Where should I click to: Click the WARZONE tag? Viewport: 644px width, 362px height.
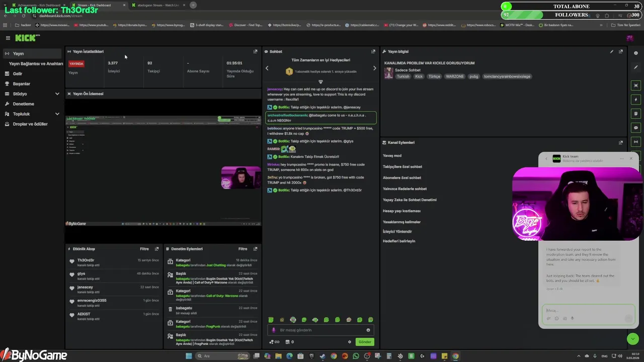coord(455,76)
